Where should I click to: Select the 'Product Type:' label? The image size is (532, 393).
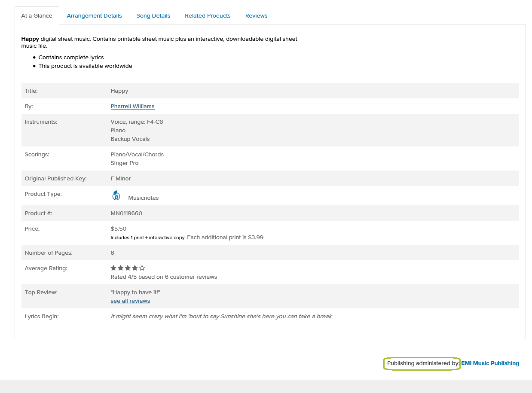pos(43,194)
